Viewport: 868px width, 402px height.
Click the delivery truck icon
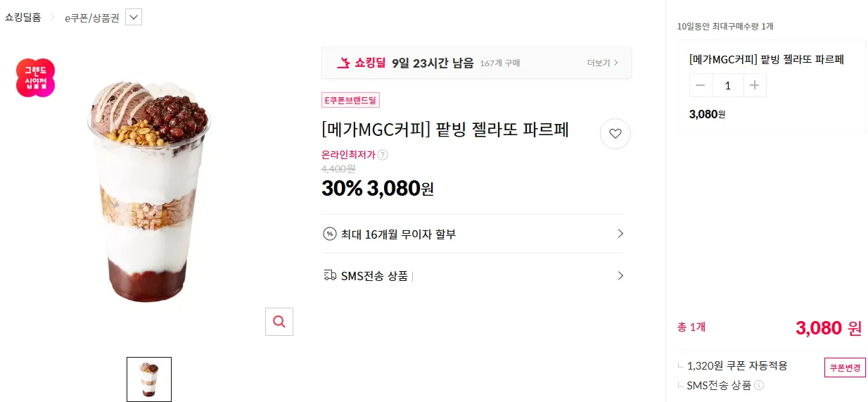click(330, 275)
